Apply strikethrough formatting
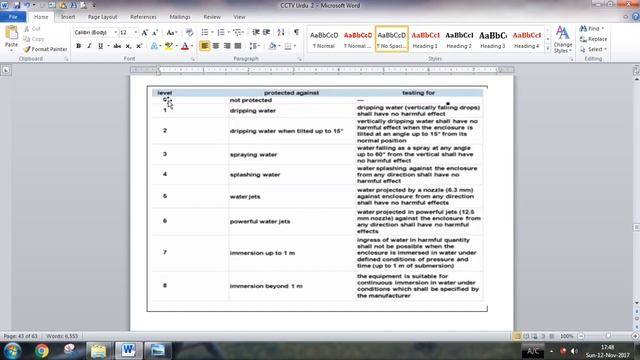This screenshot has height=360, width=640. coord(117,46)
